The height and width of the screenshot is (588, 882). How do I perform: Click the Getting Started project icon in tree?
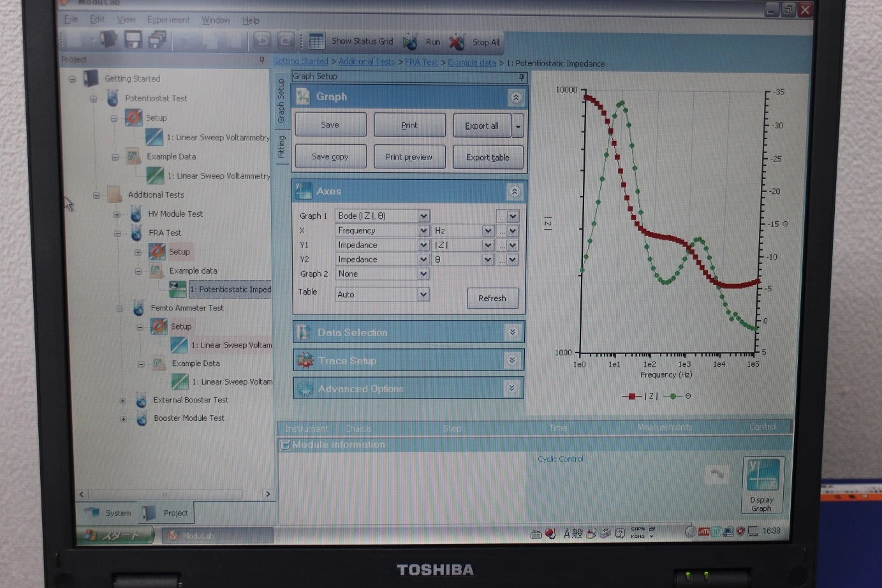[91, 78]
